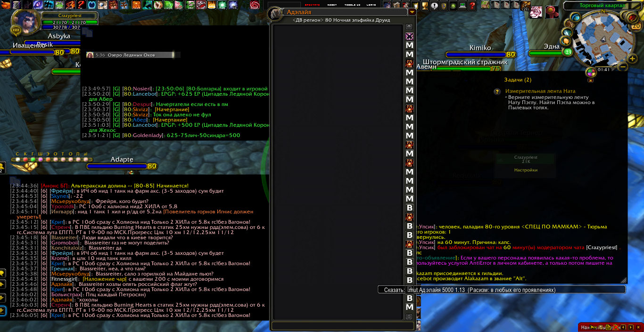Screen dimensions: 644x332
Task: Zoom out the minimap with minus button
Action: (x=623, y=66)
